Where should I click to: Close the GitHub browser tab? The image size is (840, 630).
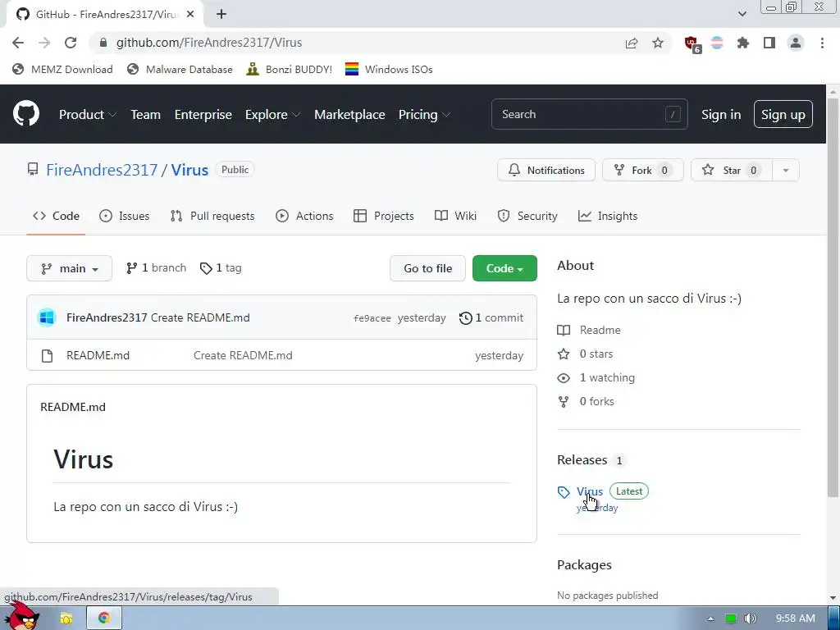click(x=190, y=14)
